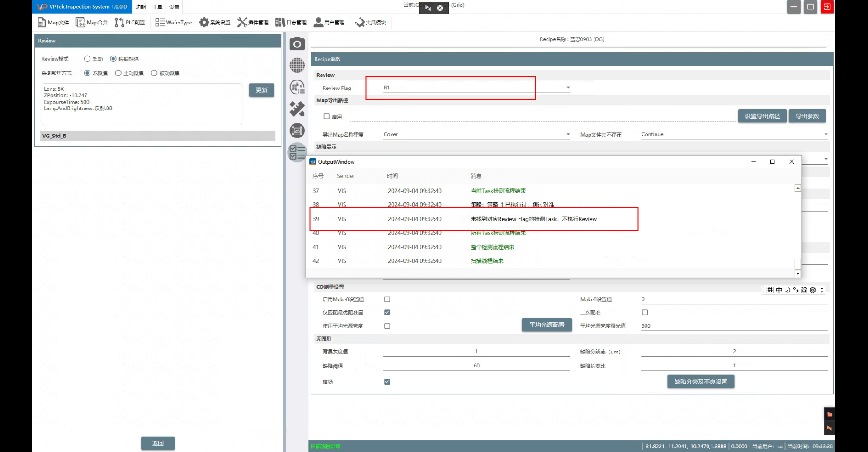Screen dimensions: 868x452
Task: Select the 手动 Review mode radio button
Action: [87, 59]
